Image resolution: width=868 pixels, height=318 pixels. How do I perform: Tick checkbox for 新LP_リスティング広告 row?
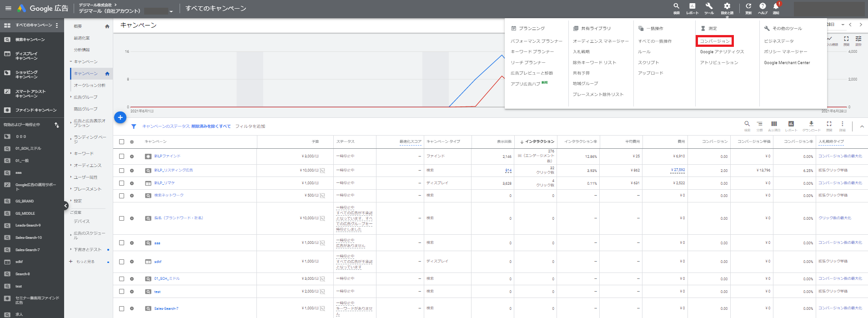point(121,171)
